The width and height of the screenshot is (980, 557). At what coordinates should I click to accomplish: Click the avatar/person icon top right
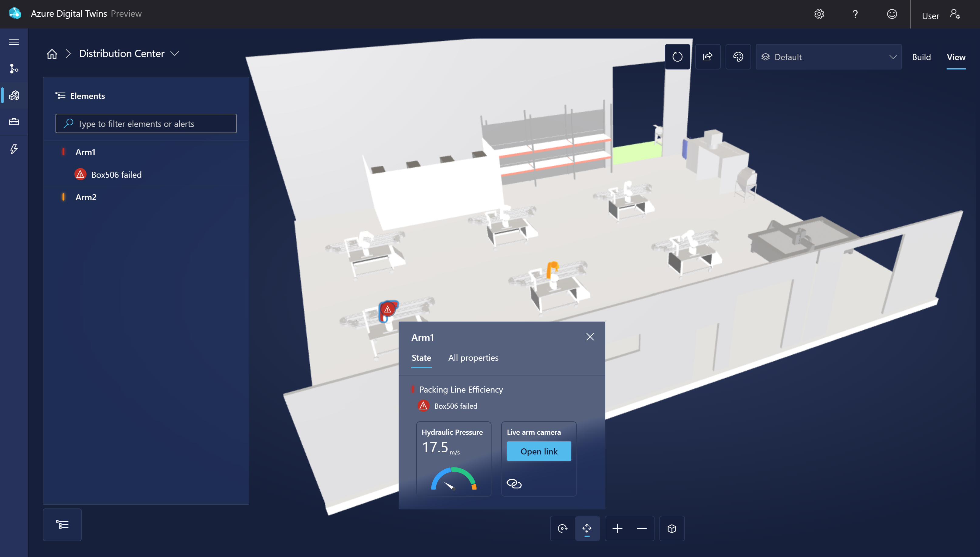click(x=954, y=13)
